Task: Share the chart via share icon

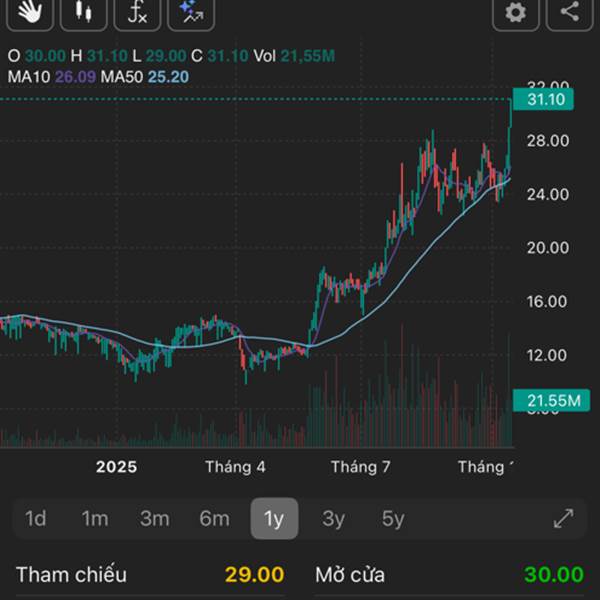Action: 569,12
